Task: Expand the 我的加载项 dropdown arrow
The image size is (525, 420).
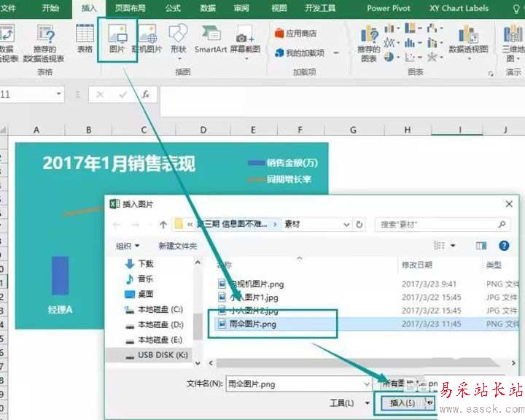Action: click(336, 53)
